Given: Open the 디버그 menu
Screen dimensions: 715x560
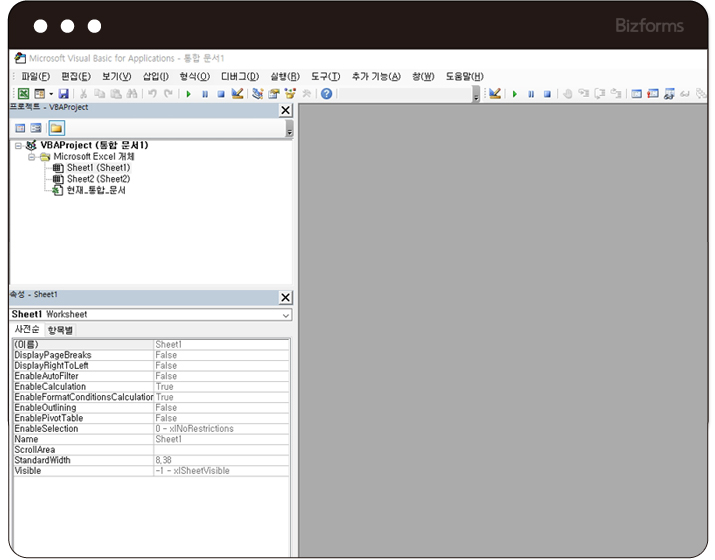Looking at the screenshot, I should click(x=239, y=76).
